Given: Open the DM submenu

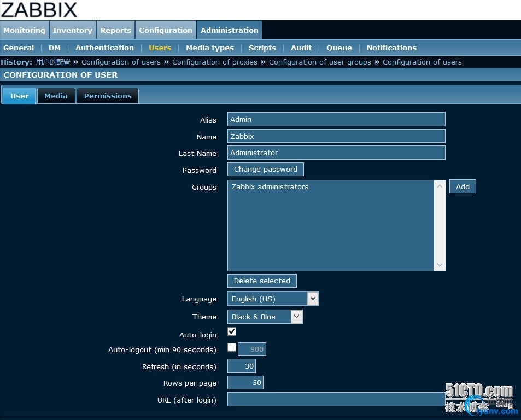Looking at the screenshot, I should (x=55, y=48).
